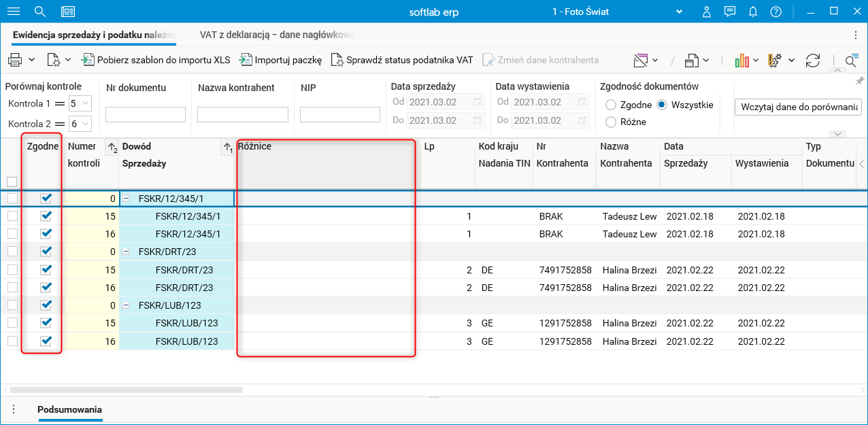Image resolution: width=868 pixels, height=425 pixels.
Task: Open the hamburger main menu
Action: (13, 12)
